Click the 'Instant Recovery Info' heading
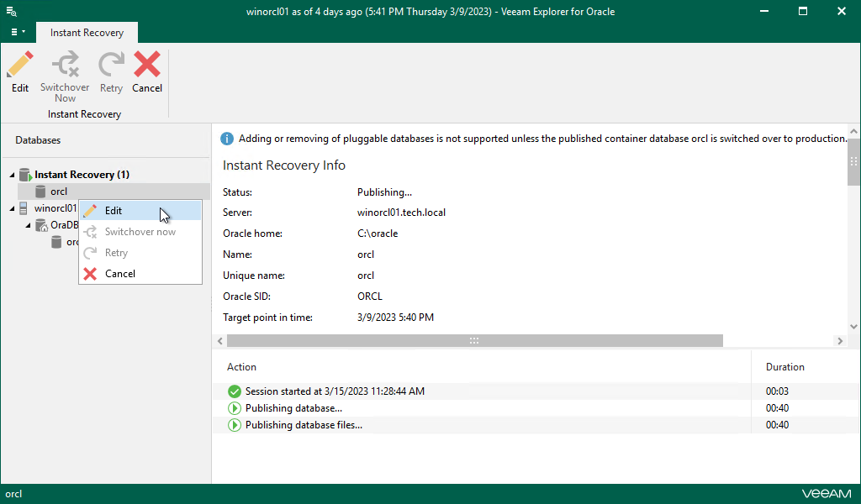The width and height of the screenshot is (861, 504). click(x=284, y=165)
